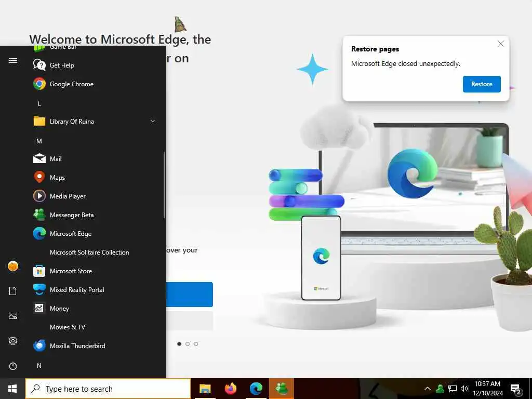
Task: Click the Restore button in the Restore pages popup
Action: pyautogui.click(x=482, y=84)
